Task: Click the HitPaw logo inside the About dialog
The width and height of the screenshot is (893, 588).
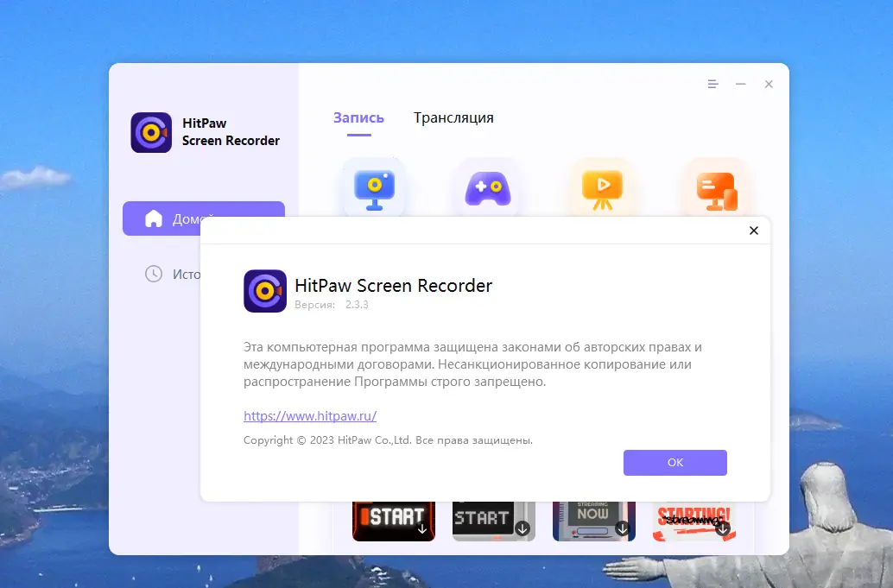Action: 265,291
